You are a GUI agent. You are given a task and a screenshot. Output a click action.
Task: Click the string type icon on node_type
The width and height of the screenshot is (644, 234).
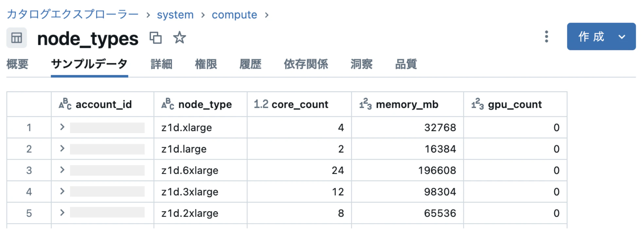(168, 104)
